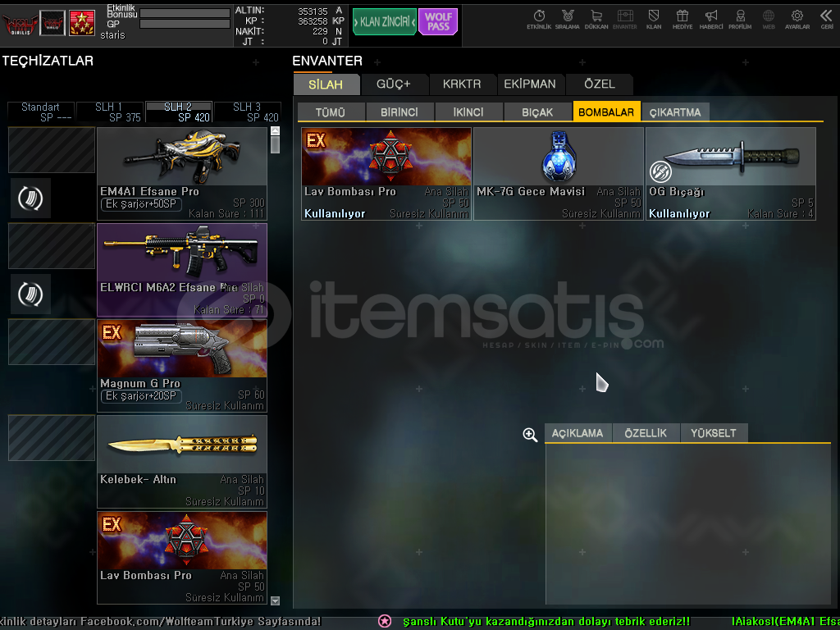Open the Wolf Pass button
This screenshot has width=840, height=630.
click(x=438, y=22)
